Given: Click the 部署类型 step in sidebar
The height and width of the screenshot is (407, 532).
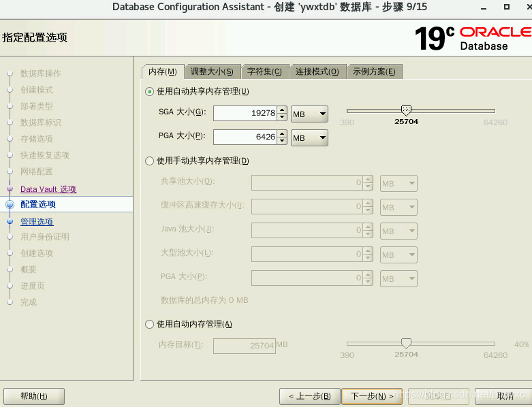Looking at the screenshot, I should click(x=37, y=106).
